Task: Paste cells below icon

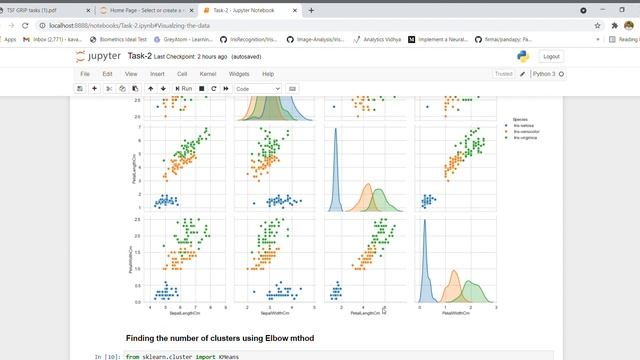Action: tap(135, 89)
